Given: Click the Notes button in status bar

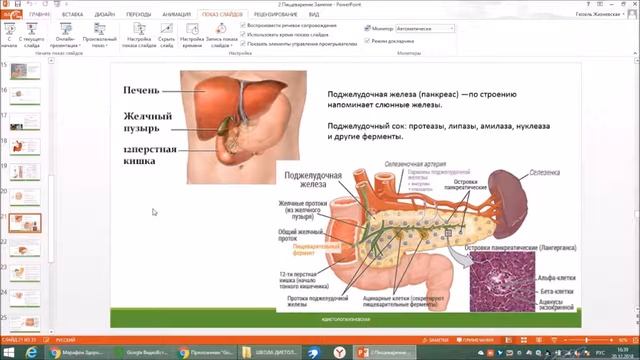Looking at the screenshot, I should 436,340.
